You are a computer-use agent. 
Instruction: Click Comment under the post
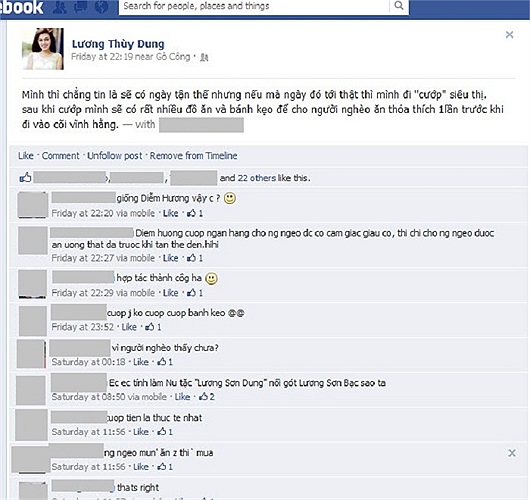tap(61, 156)
